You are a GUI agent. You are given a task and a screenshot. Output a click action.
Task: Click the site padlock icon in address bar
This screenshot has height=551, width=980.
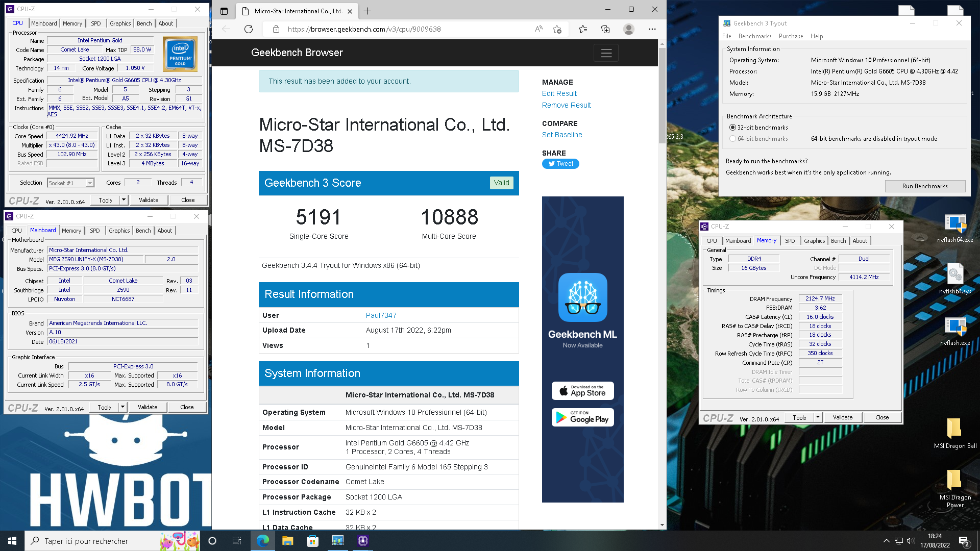coord(276,29)
